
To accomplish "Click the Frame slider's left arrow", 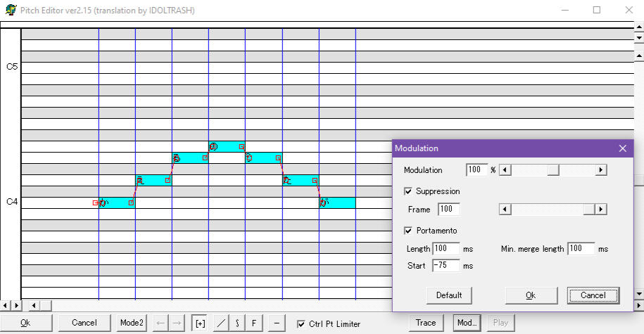I will pos(504,210).
